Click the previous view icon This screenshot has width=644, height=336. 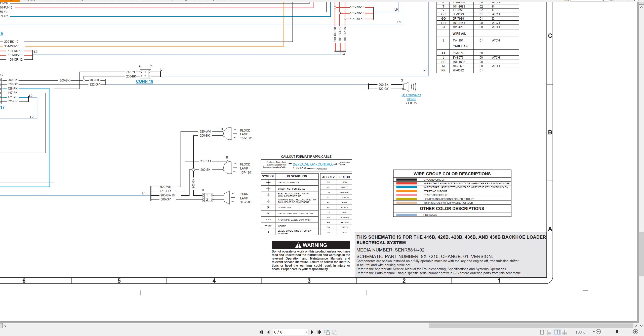(x=327, y=332)
